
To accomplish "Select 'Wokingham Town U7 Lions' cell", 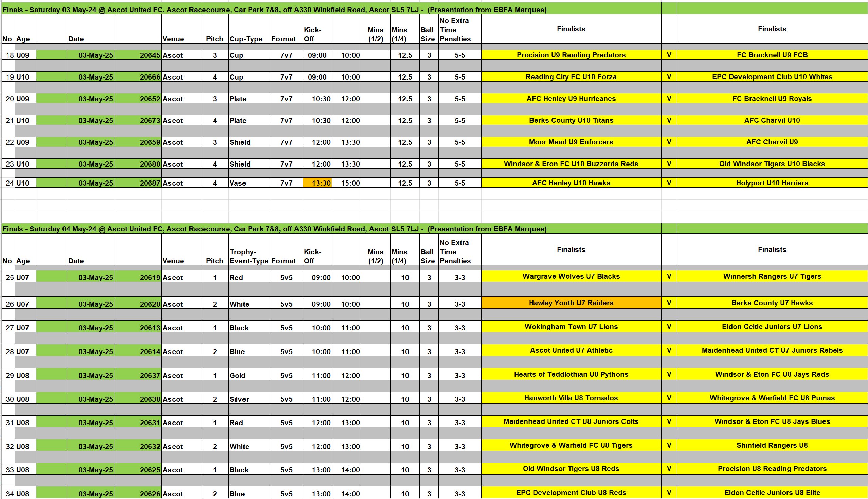I will [571, 327].
